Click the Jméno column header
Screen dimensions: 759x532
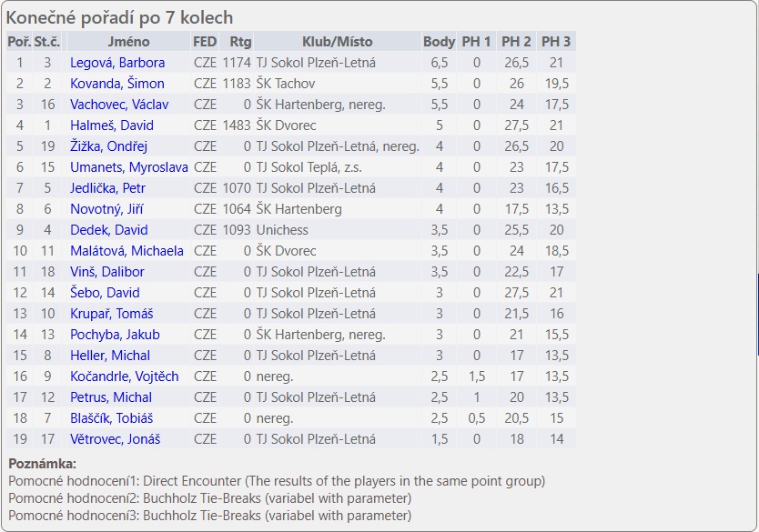tap(127, 42)
